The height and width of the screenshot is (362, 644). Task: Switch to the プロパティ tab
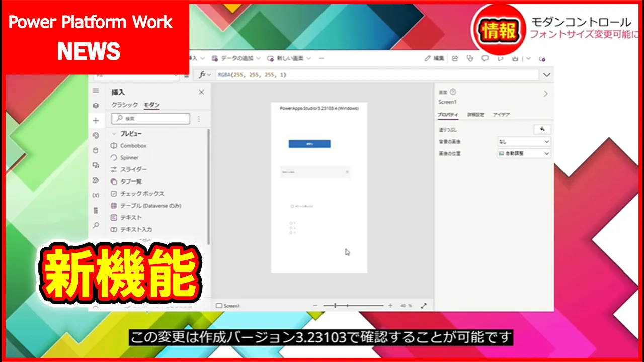(x=448, y=115)
